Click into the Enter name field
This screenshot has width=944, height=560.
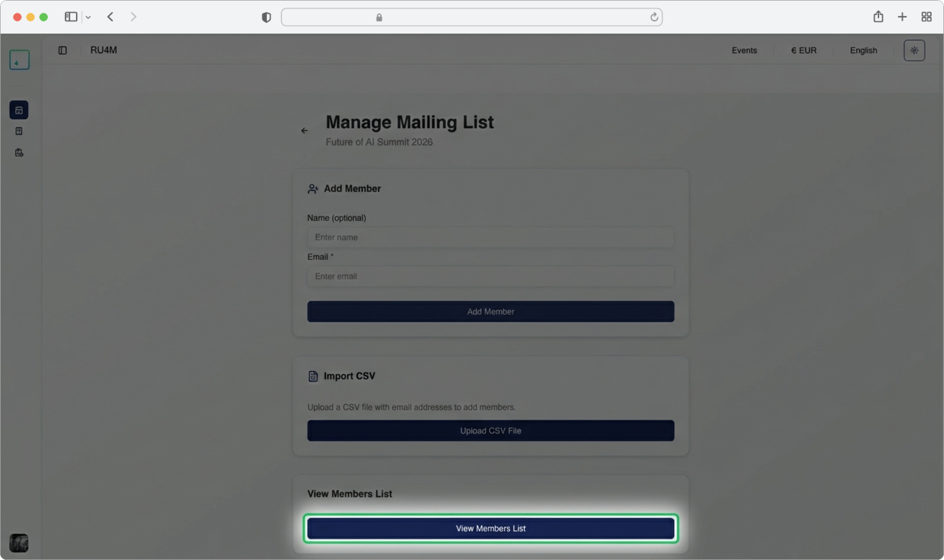[x=490, y=238]
